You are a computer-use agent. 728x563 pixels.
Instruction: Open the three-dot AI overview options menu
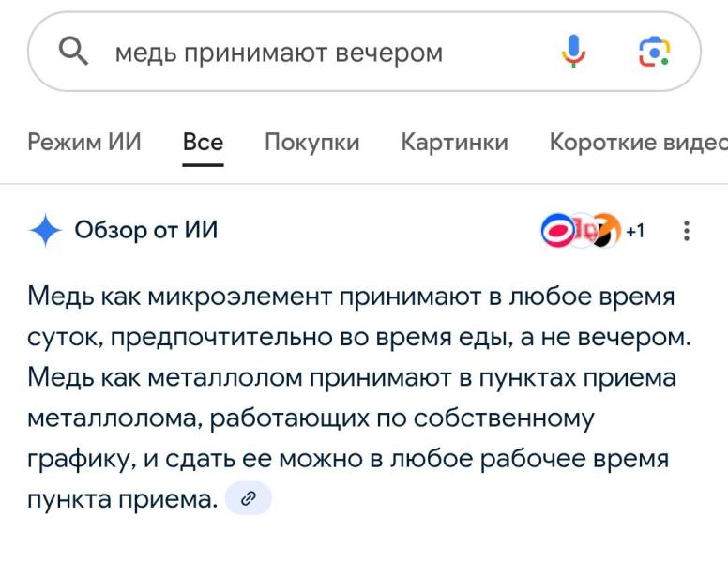tap(688, 230)
